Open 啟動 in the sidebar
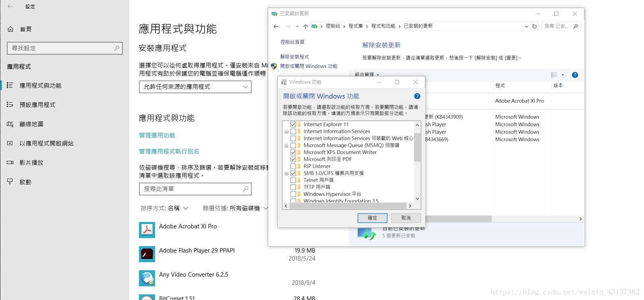Viewport: 644px width, 300px height. 25,182
